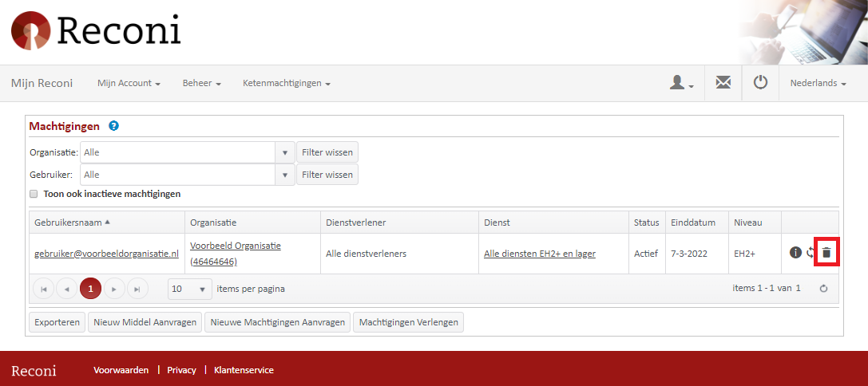Click the Reconi logo in the header
Viewport: 868px width, 386px height.
96,30
